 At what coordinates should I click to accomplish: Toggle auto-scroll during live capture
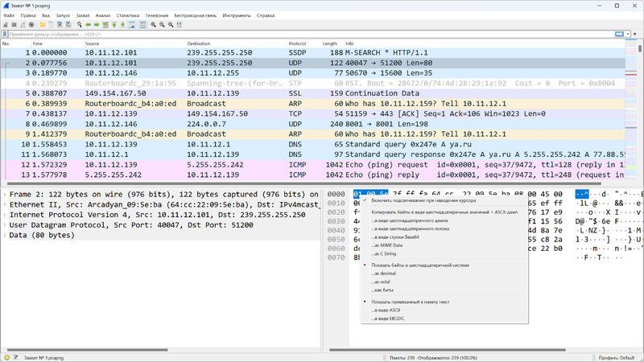[132, 25]
